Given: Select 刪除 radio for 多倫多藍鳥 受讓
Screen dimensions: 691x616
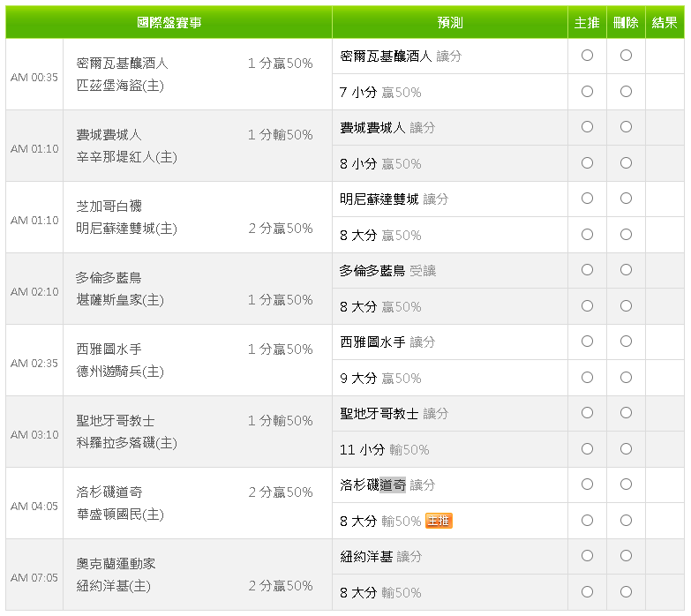Looking at the screenshot, I should [626, 270].
